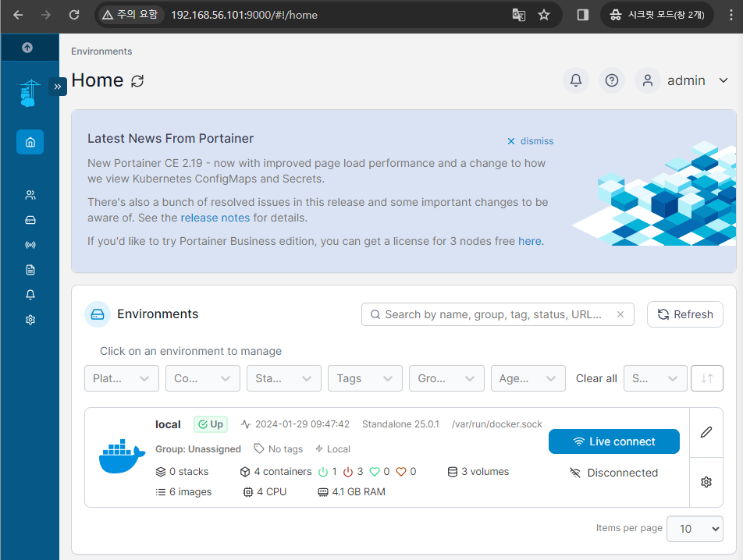
Task: Open the browser three-dot menu
Action: coord(731,15)
